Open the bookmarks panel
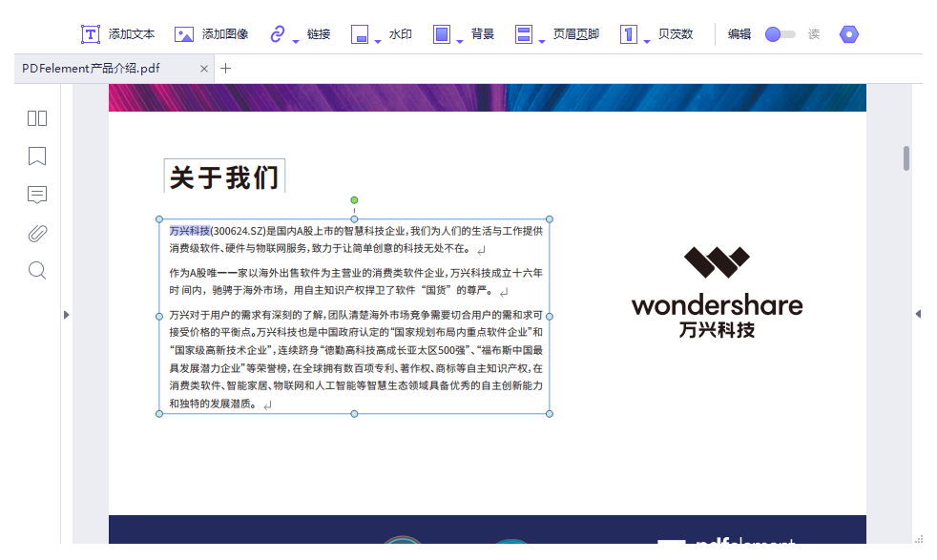 point(36,156)
